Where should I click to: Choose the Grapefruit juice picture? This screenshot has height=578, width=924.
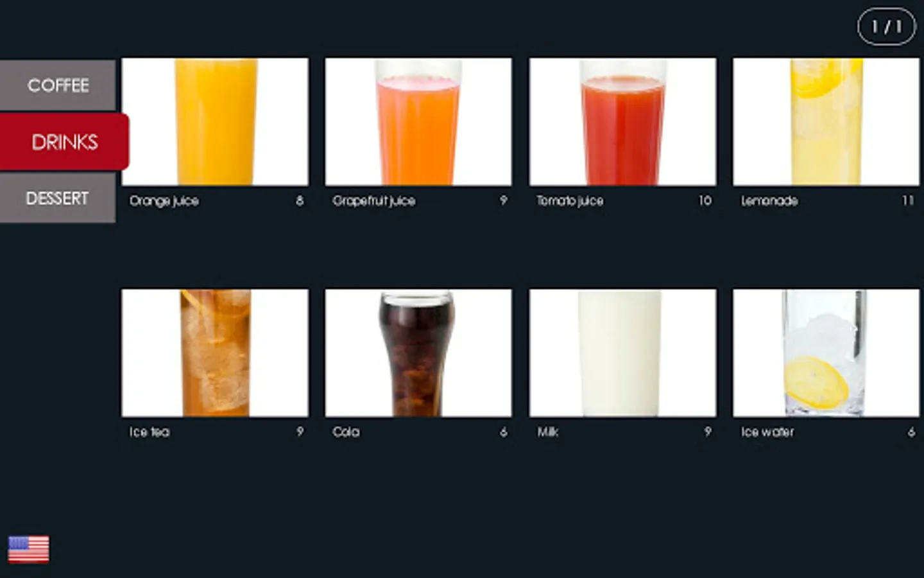418,122
